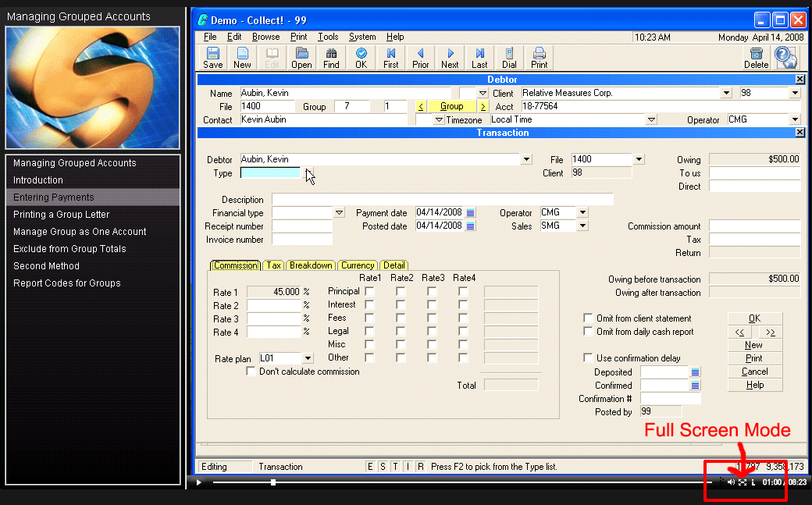Screen dimensions: 812x505
Task: Click the Open folder toolbar icon
Action: 301,58
